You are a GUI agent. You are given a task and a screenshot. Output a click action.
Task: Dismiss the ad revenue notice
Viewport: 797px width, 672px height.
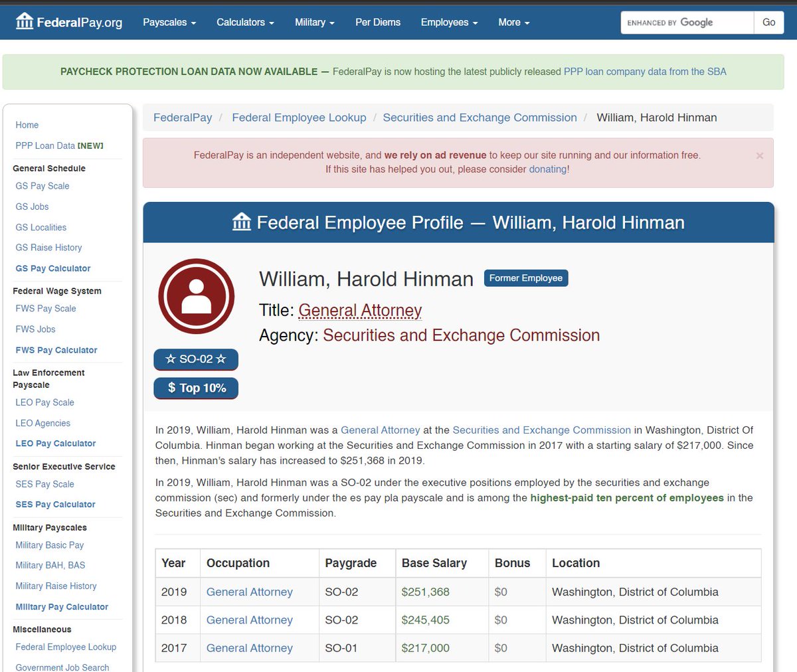760,155
